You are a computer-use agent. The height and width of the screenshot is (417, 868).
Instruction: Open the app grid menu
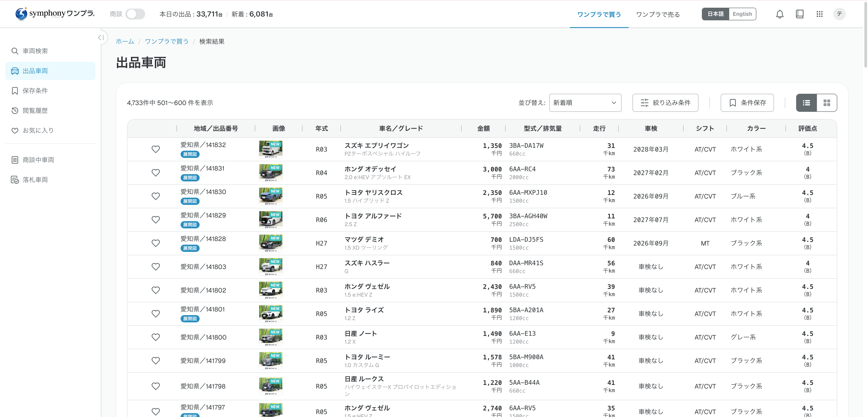click(820, 14)
